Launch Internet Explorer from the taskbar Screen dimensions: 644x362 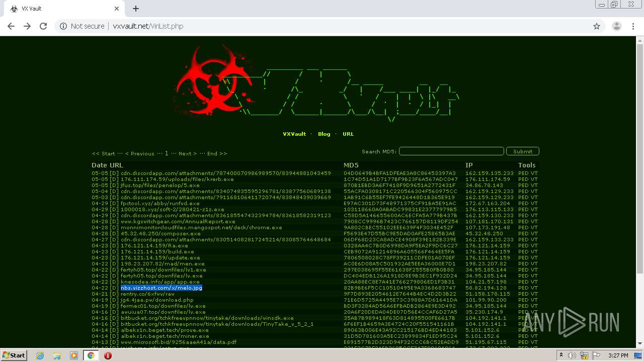40,355
